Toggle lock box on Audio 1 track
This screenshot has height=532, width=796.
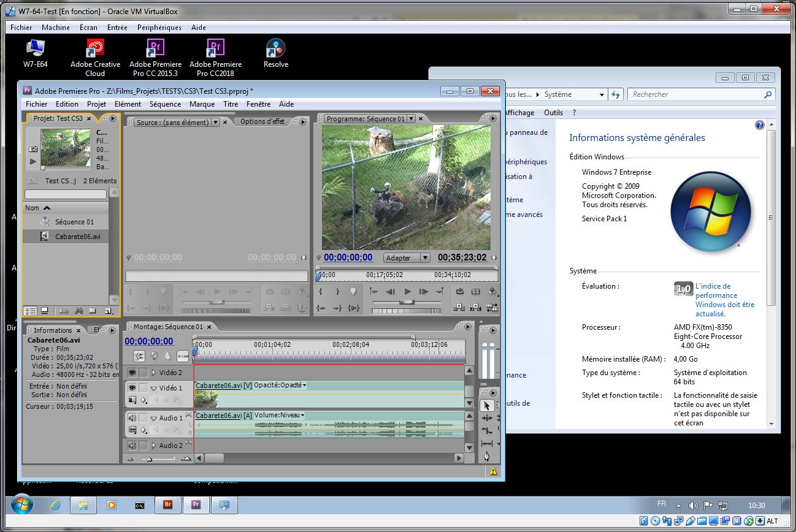coord(143,418)
